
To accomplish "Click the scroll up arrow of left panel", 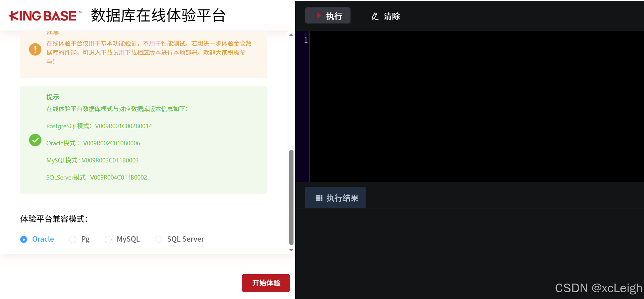I will pos(291,35).
